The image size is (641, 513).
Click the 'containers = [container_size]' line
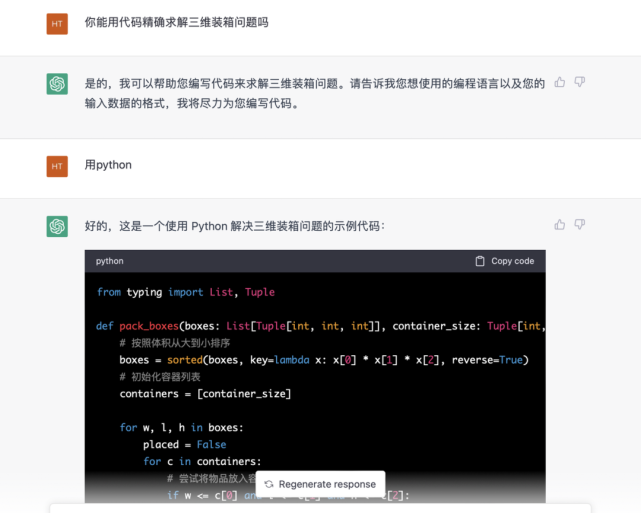[x=205, y=394]
